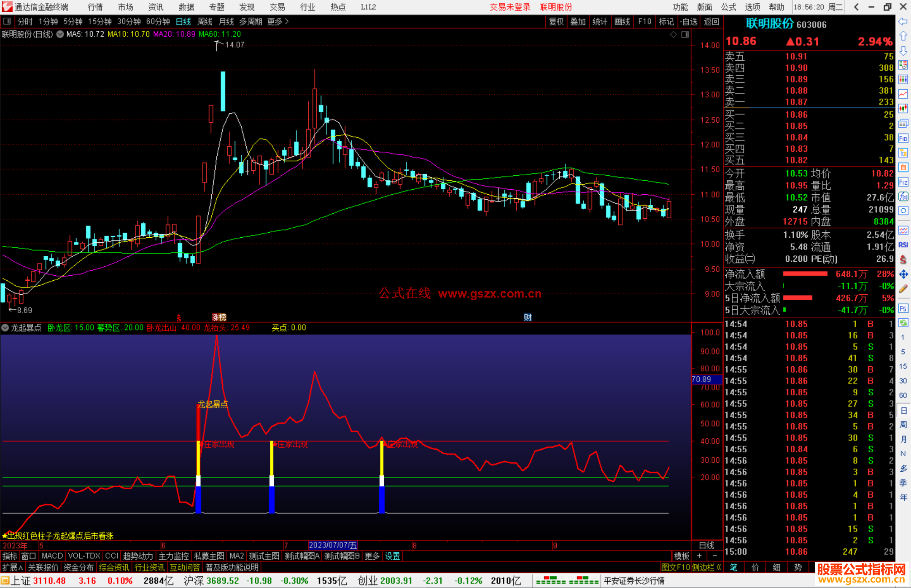Open the 图文F10 link
The height and width of the screenshot is (588, 911).
pos(675,567)
